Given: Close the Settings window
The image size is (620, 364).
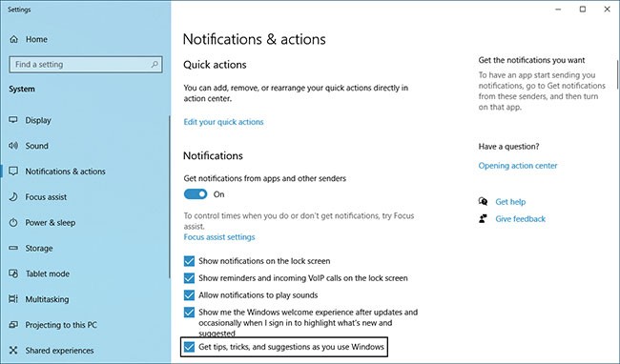Looking at the screenshot, I should click(608, 10).
